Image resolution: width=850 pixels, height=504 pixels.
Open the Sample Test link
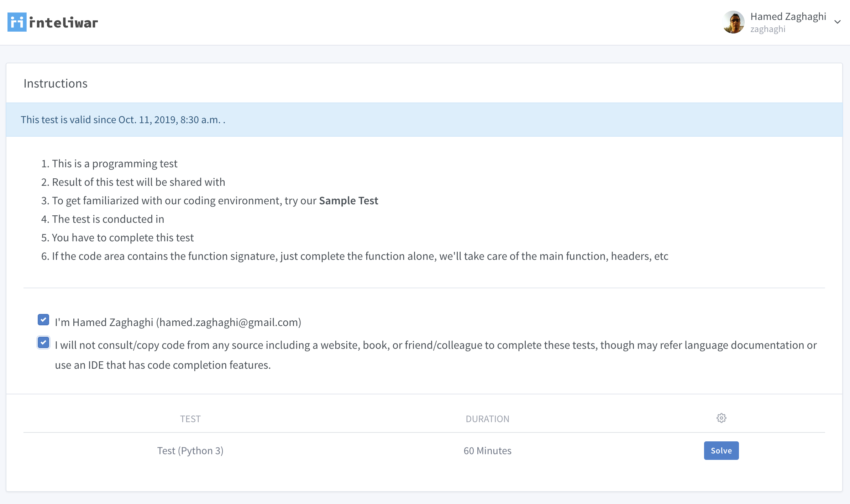pos(348,201)
